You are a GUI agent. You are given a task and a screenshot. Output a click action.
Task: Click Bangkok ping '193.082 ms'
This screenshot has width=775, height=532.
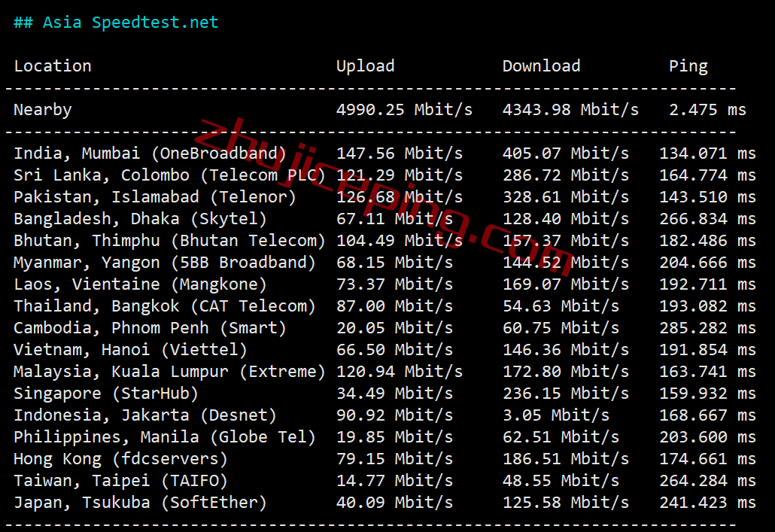point(707,306)
